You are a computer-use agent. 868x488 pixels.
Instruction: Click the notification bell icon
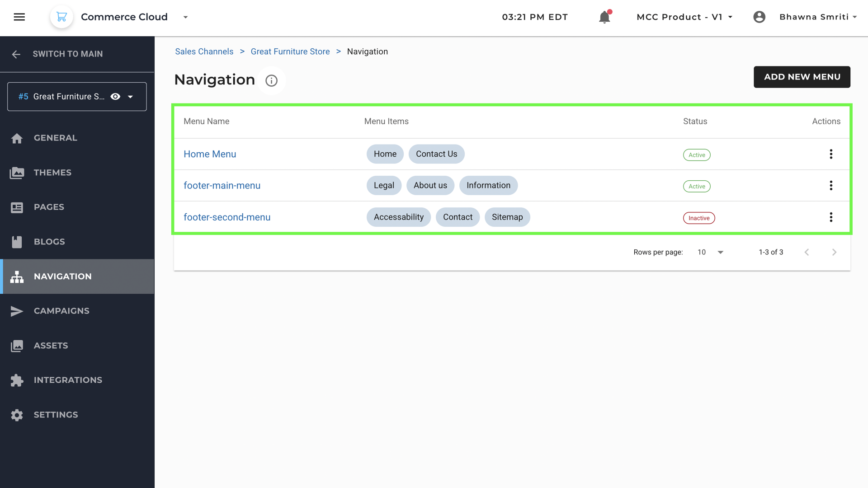coord(604,17)
